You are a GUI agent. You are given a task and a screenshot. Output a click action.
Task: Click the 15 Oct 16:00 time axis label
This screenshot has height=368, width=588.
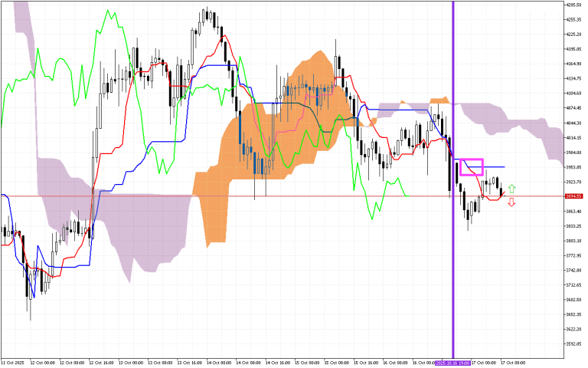366,363
